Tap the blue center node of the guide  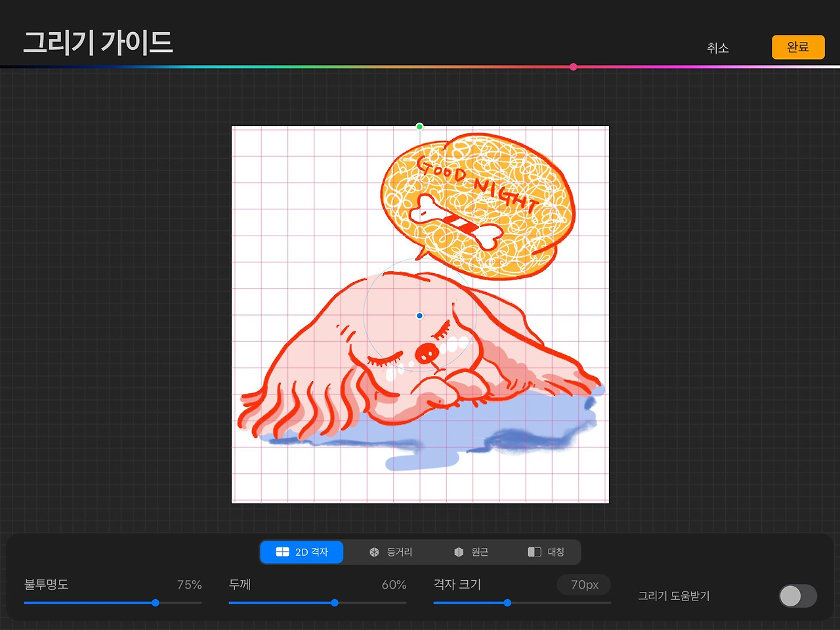pyautogui.click(x=419, y=316)
